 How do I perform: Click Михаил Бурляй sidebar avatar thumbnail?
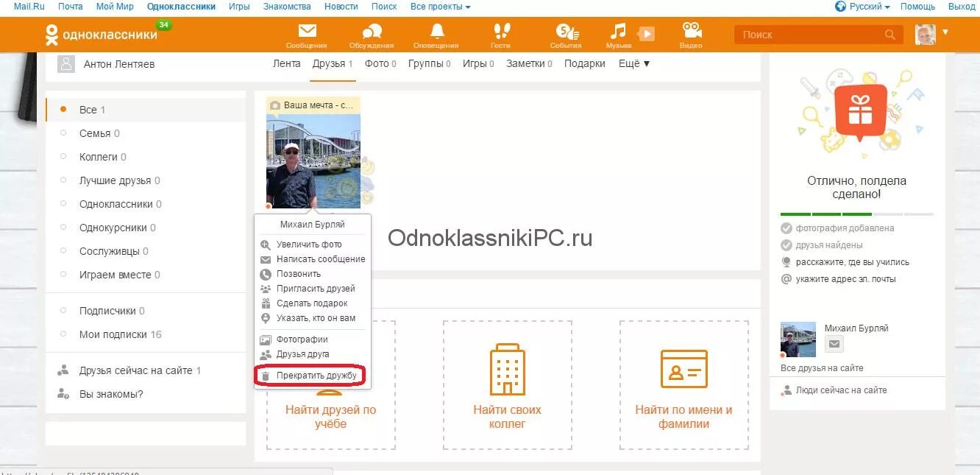[x=798, y=339]
